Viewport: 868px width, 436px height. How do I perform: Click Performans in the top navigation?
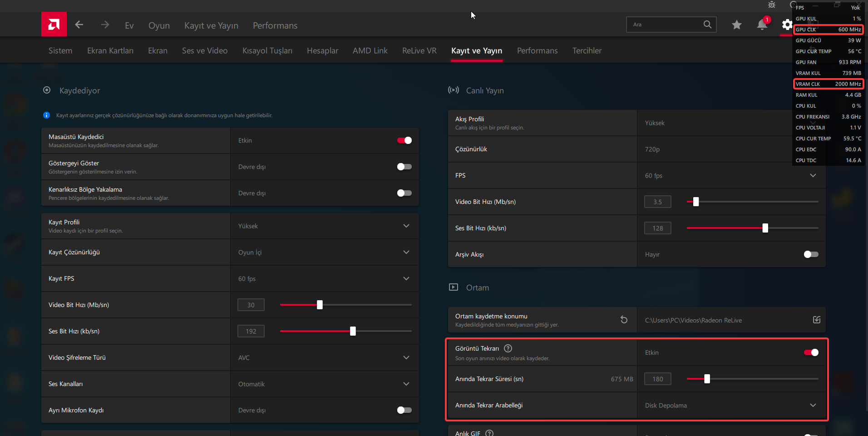point(275,26)
